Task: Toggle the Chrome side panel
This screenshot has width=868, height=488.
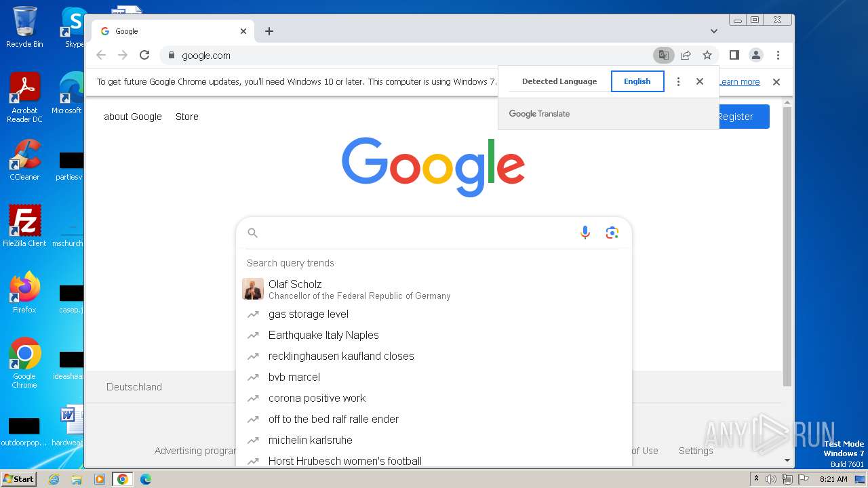Action: [x=734, y=56]
